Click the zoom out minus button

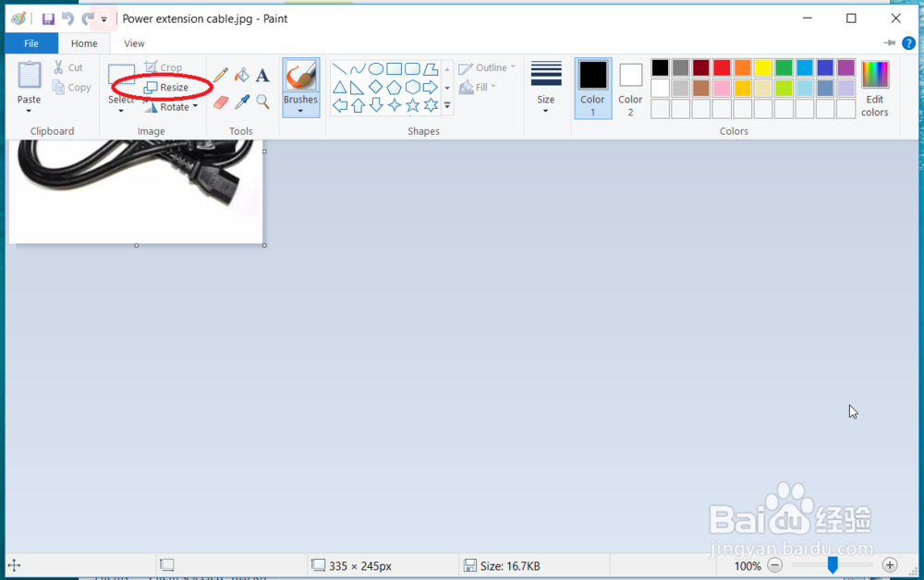pos(775,566)
